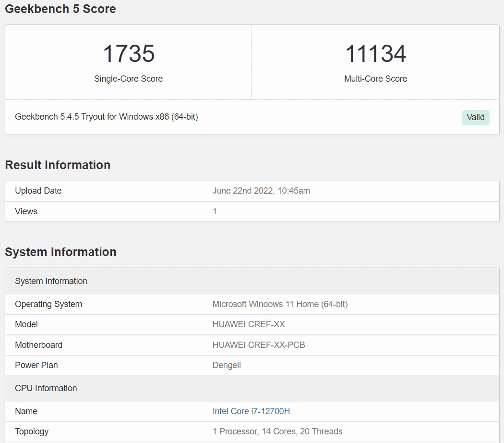Viewport: 504px width, 443px height.
Task: Select the Single-Core Score label
Action: point(128,78)
